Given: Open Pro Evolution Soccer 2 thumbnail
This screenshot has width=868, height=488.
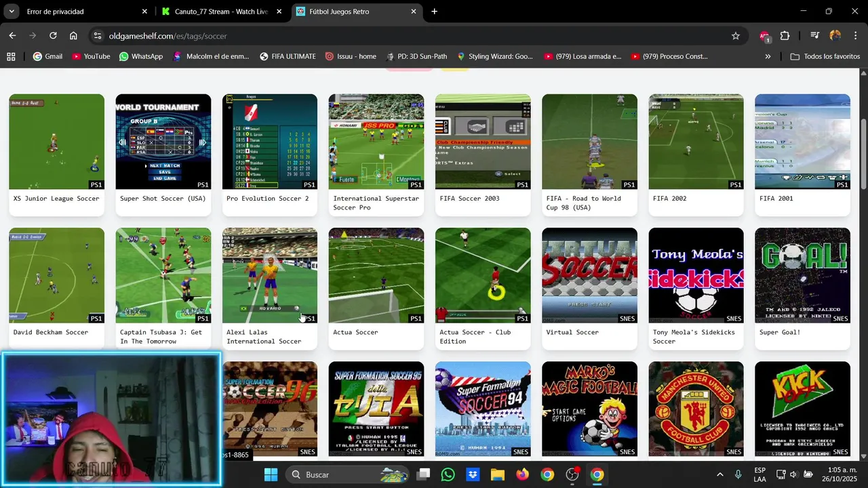Looking at the screenshot, I should [270, 142].
